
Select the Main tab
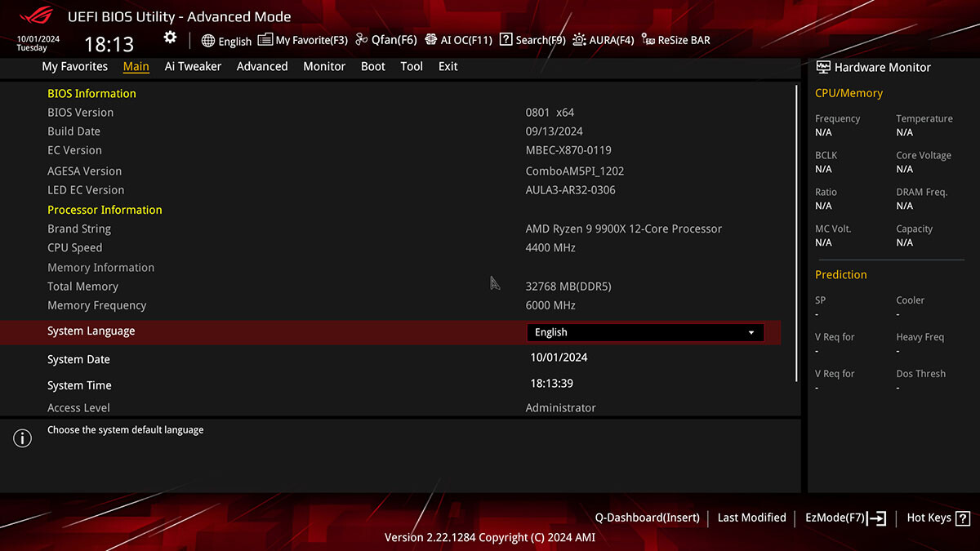136,66
